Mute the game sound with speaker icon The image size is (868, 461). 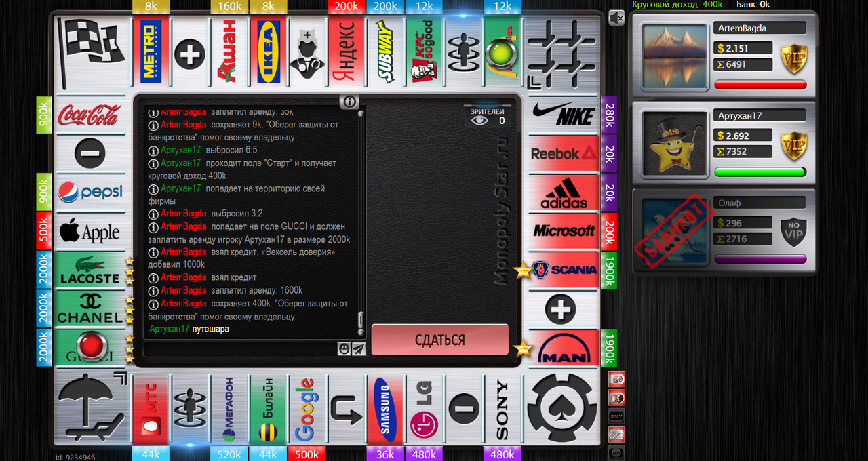tap(616, 18)
